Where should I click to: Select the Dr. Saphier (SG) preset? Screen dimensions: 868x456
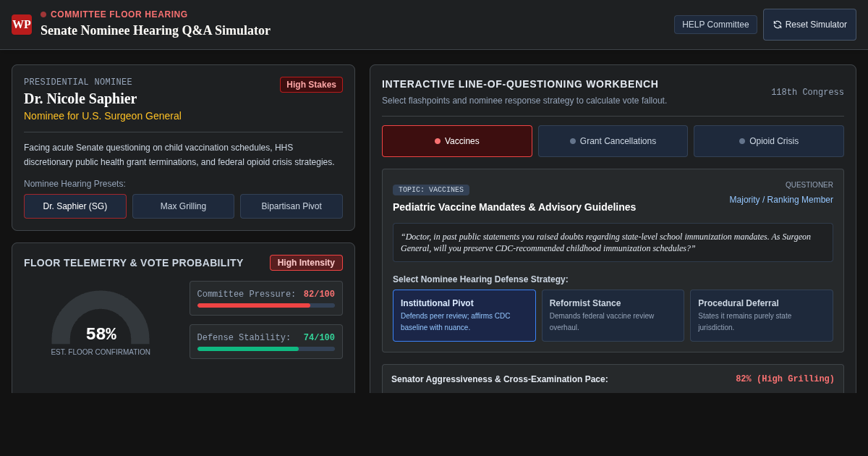[75, 206]
